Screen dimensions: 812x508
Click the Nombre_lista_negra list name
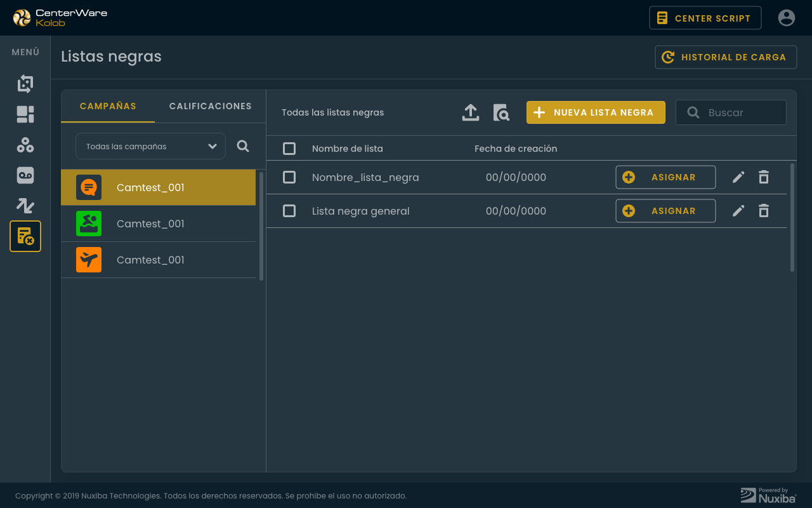[365, 178]
